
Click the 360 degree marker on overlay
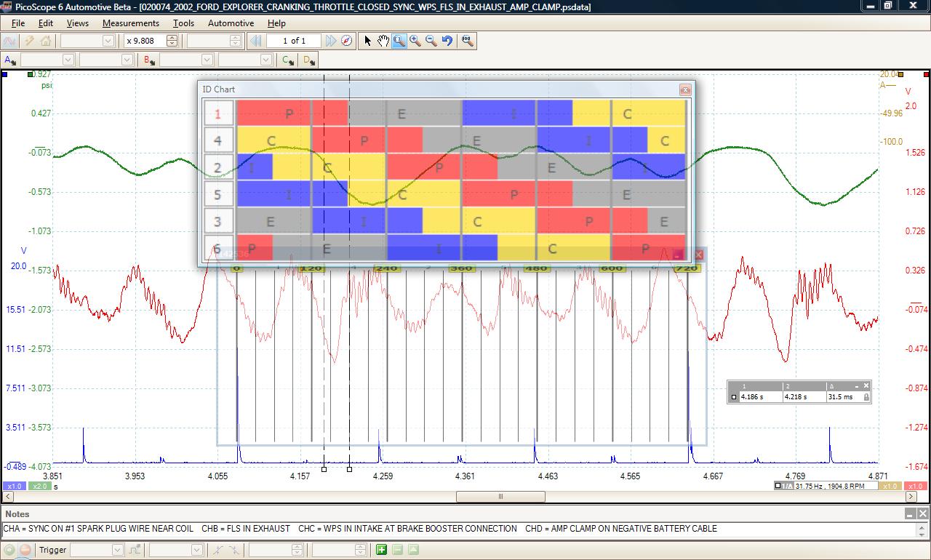[461, 268]
